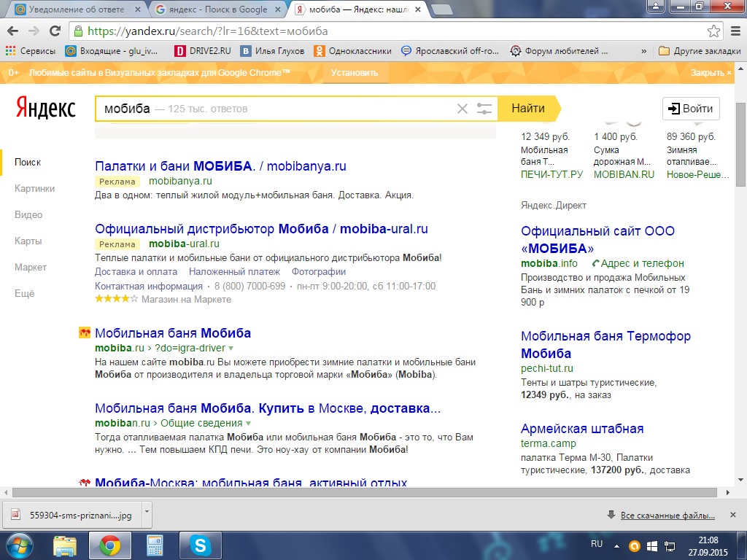
Task: Click the Chrome icon in the taskbar
Action: tap(109, 545)
